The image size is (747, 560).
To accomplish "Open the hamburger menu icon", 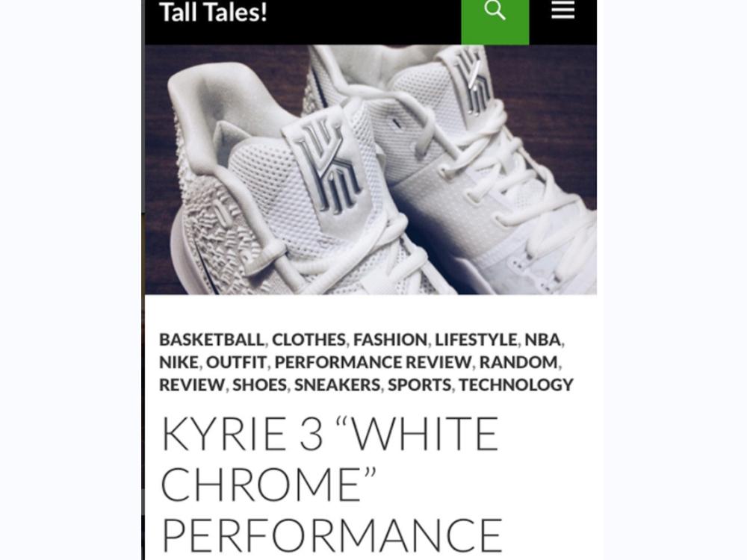I will click(x=562, y=10).
